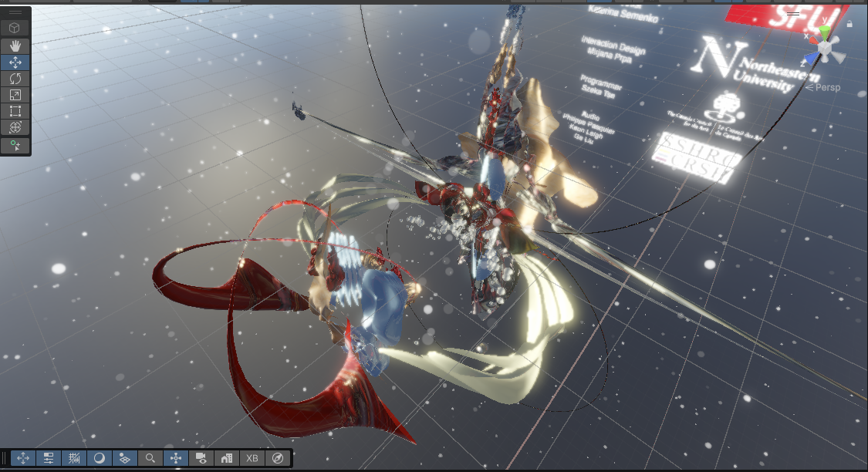This screenshot has width=868, height=472.
Task: Select the Move tool in left toolbar
Action: coord(15,62)
